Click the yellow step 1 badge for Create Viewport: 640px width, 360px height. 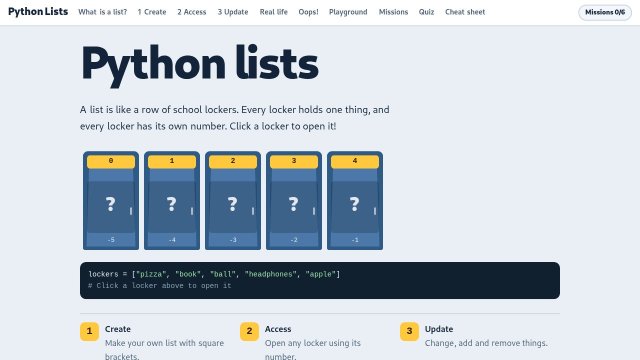click(x=89, y=331)
